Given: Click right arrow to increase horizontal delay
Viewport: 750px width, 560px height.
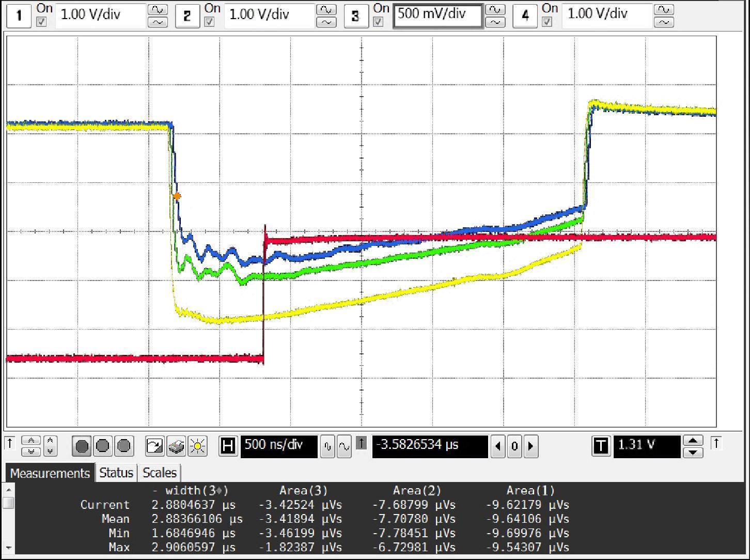Looking at the screenshot, I should 531,446.
